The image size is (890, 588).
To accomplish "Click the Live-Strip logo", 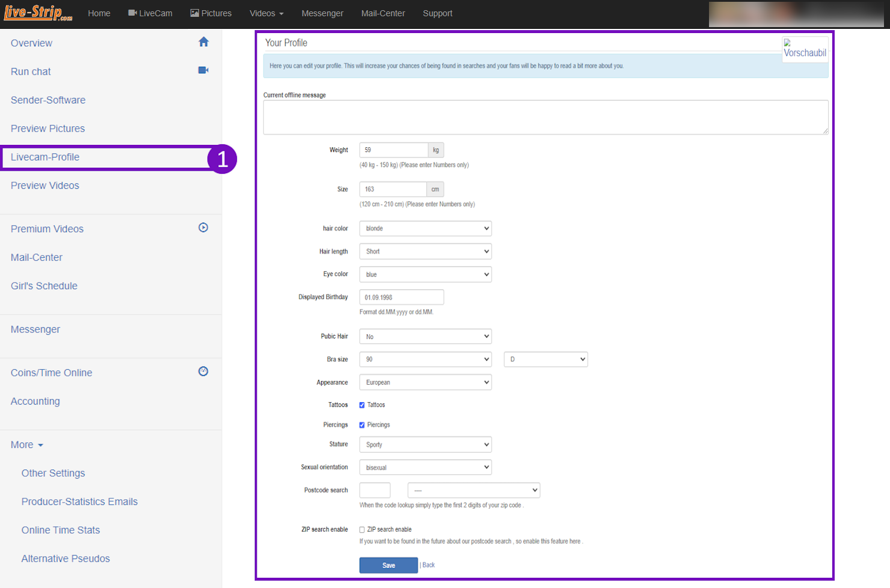I will 38,13.
